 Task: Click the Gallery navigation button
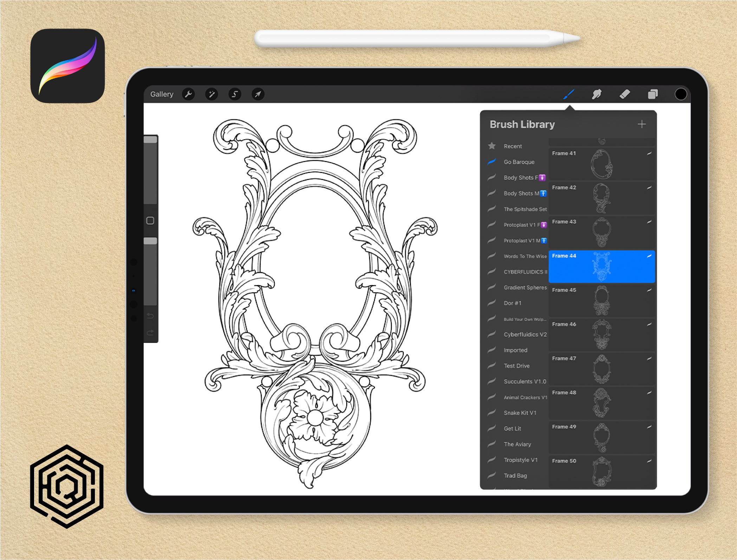click(162, 94)
